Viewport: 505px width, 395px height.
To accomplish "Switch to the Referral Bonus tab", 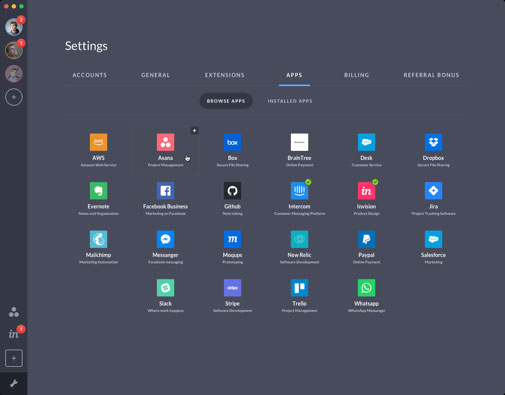I will click(431, 75).
